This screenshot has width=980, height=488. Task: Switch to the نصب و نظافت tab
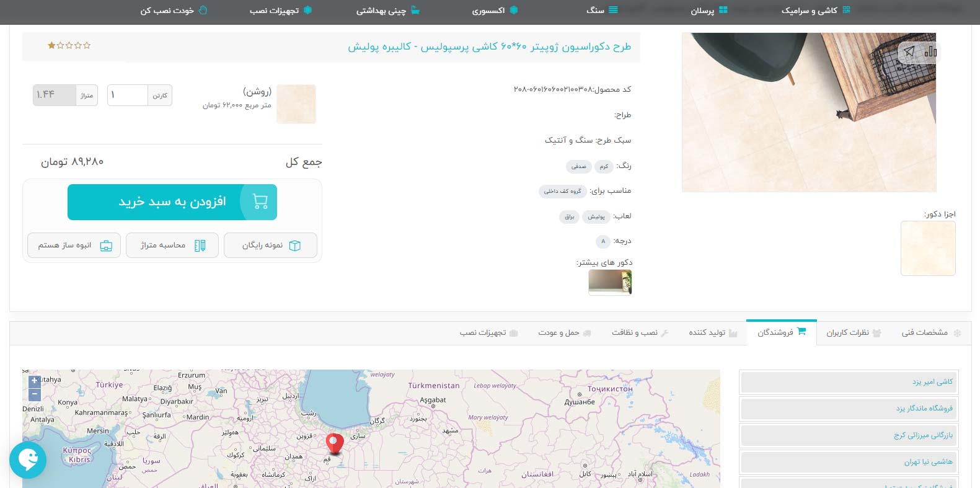click(x=640, y=333)
